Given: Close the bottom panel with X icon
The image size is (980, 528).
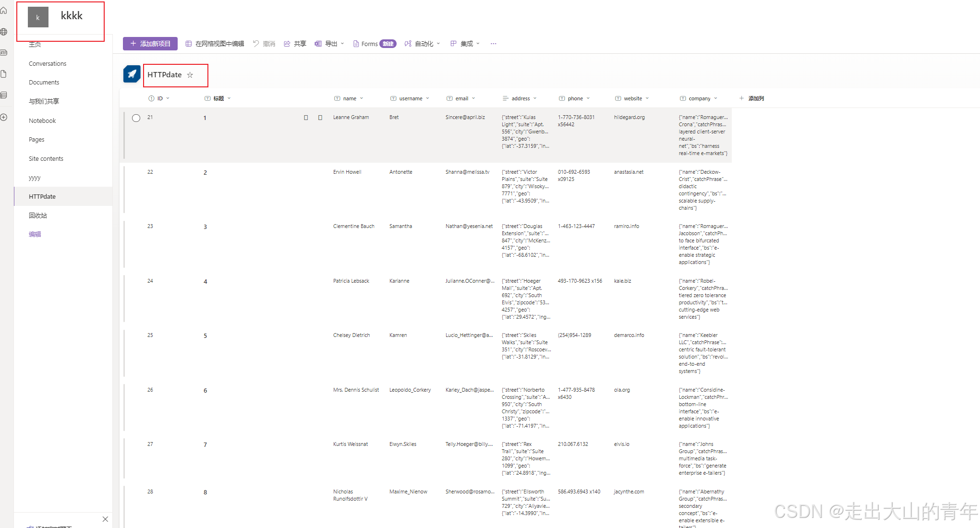Looking at the screenshot, I should point(105,519).
